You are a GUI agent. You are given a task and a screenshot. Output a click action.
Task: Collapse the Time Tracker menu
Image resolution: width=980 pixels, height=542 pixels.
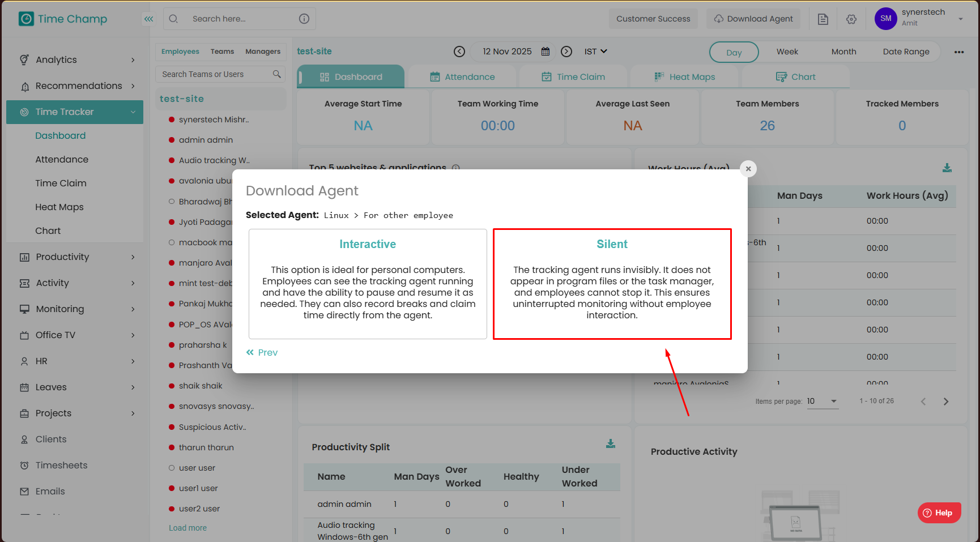pos(75,112)
